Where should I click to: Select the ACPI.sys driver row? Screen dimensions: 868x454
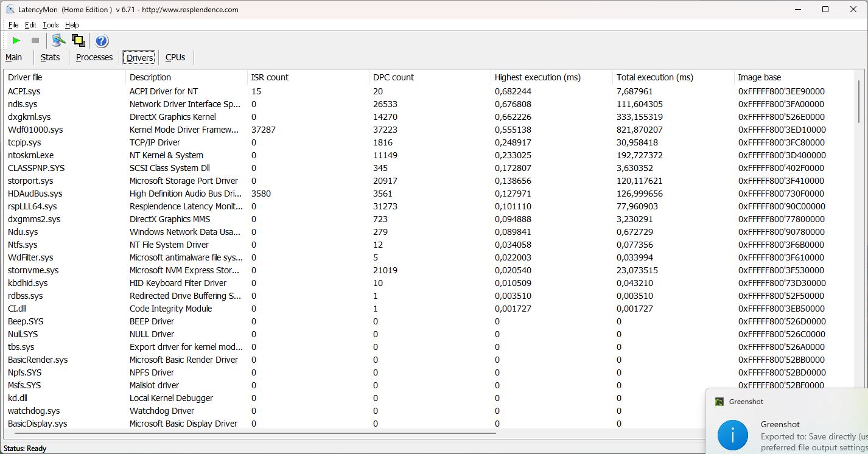429,91
